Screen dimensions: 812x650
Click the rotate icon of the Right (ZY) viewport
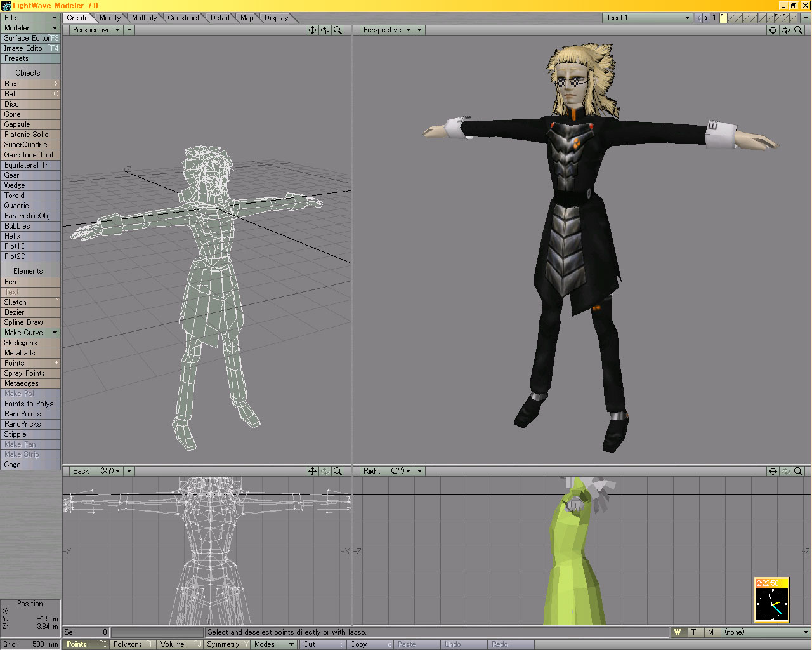coord(785,471)
